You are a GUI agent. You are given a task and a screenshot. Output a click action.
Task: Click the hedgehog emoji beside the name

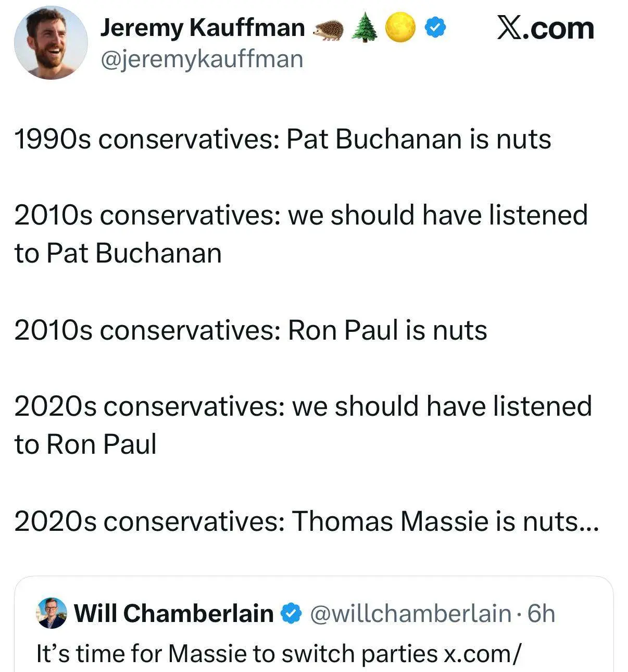tap(328, 29)
